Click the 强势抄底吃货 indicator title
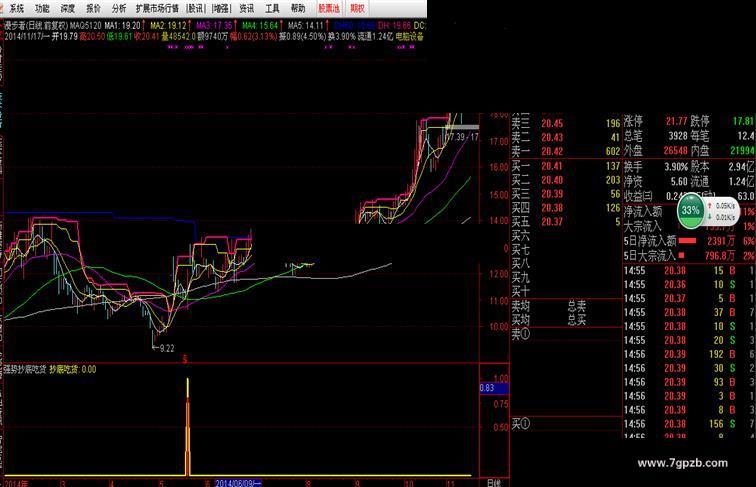 click(x=25, y=369)
